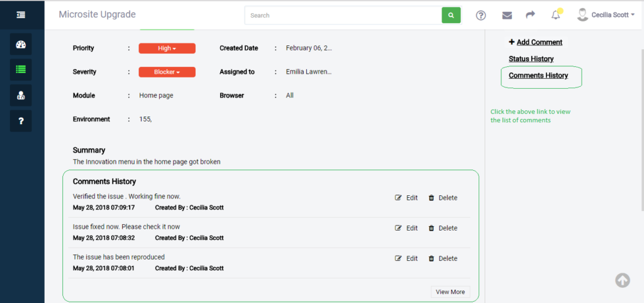Select the assigned name 'Emilia Lawren…'

tap(309, 72)
